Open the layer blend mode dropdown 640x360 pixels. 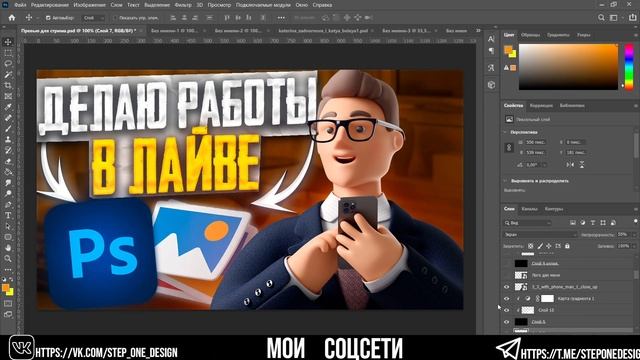coord(540,235)
